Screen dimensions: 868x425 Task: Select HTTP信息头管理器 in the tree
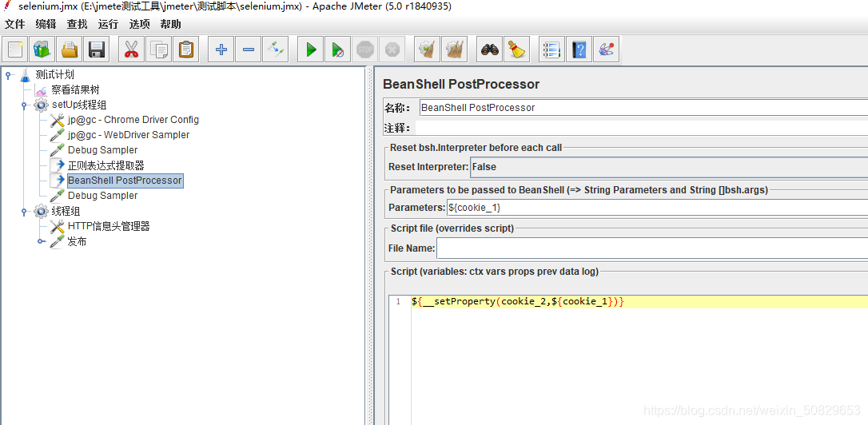click(109, 226)
